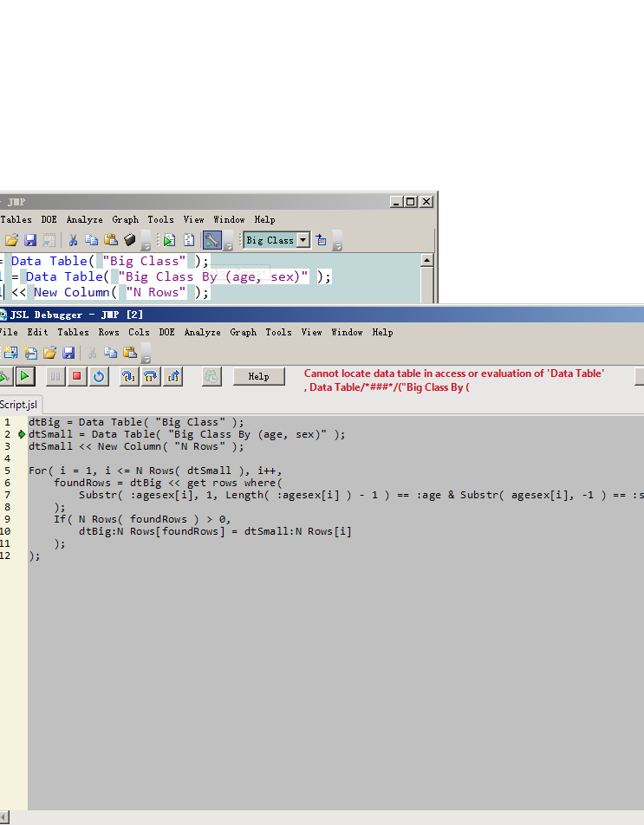Click the Step Over debugger icon
Screen dimensions: 644x825
151,376
